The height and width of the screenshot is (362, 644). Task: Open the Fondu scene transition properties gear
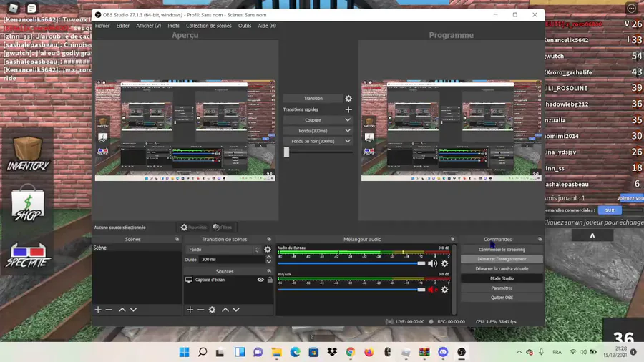[268, 250]
